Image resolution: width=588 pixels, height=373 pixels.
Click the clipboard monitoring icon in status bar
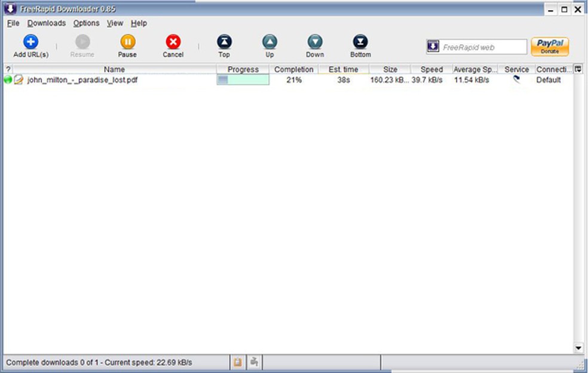pyautogui.click(x=237, y=362)
